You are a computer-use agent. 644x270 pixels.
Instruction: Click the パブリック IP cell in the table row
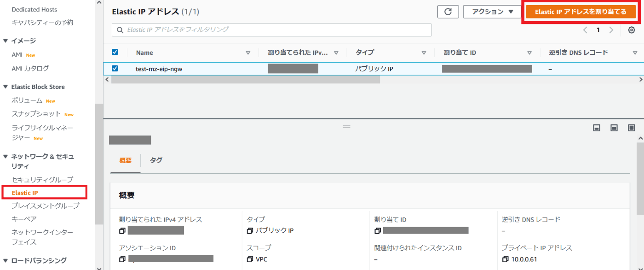pyautogui.click(x=374, y=69)
